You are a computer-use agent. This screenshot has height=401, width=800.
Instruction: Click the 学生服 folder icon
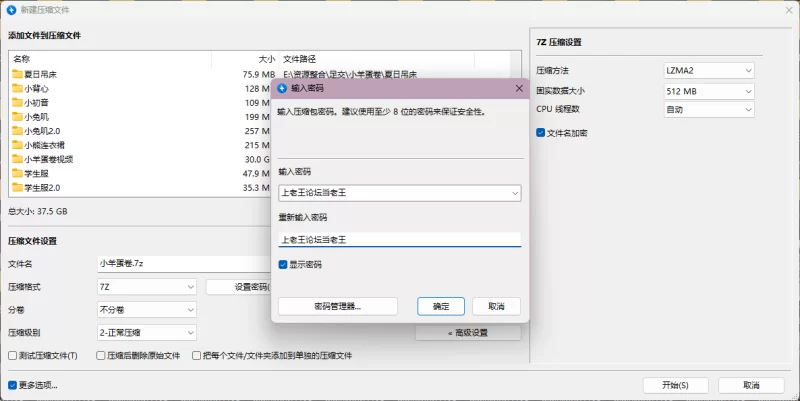[x=17, y=173]
